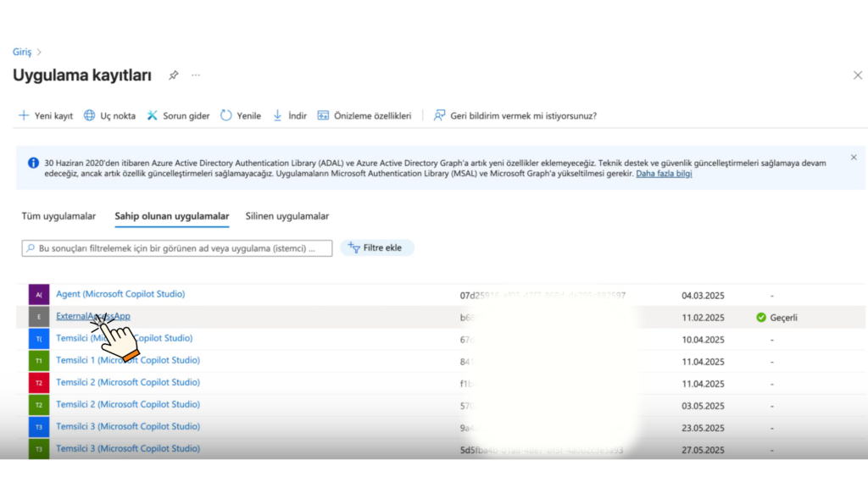This screenshot has height=488, width=868.
Task: Open the Daha fazla bilgi link
Action: pyautogui.click(x=664, y=175)
